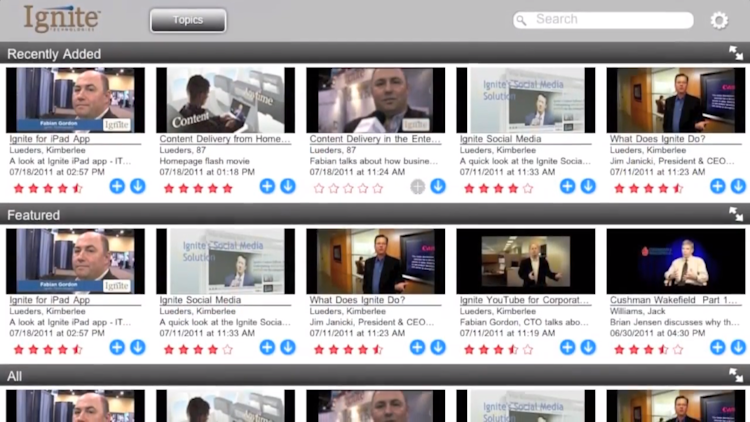Click "06/30/2011 at 04:30 PM" date text
The image size is (750, 422).
[x=657, y=333]
